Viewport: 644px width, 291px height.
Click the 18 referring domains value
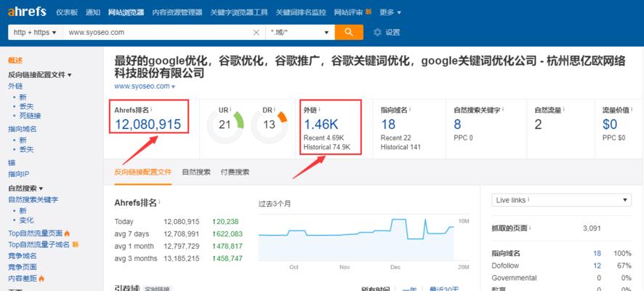point(388,124)
